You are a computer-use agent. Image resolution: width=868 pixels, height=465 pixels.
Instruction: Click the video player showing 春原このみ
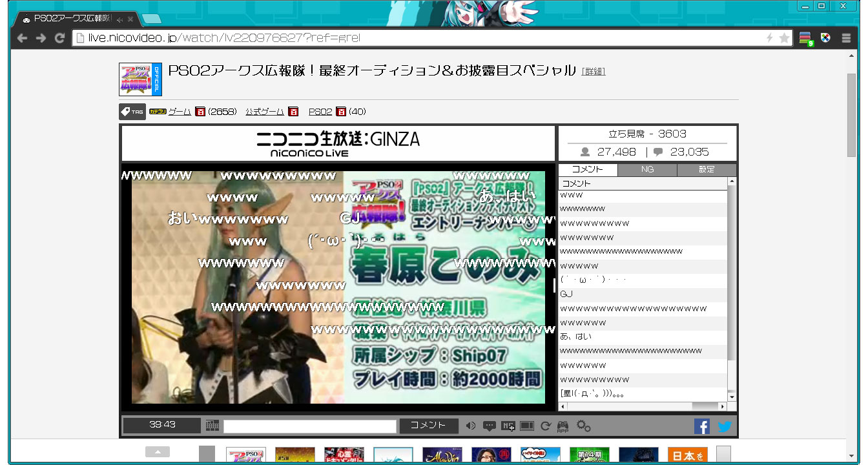click(x=338, y=287)
